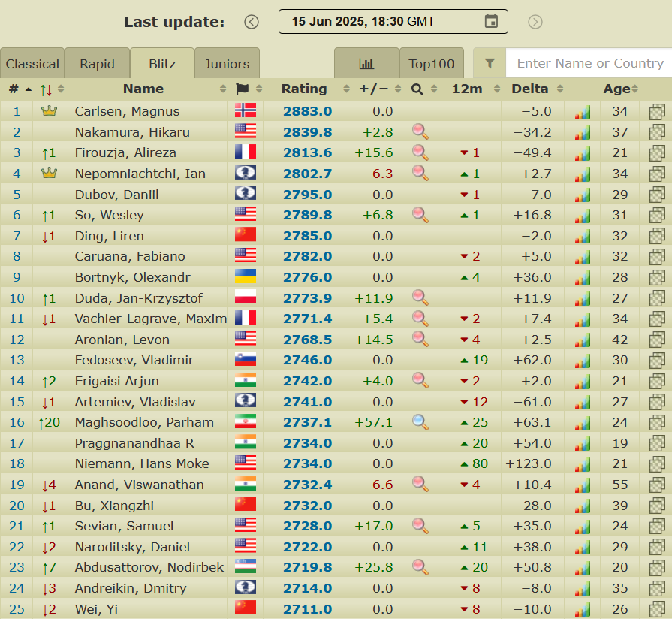Click Fedoseev's Slovenia flag
Viewport: 672px width, 619px height.
[246, 359]
